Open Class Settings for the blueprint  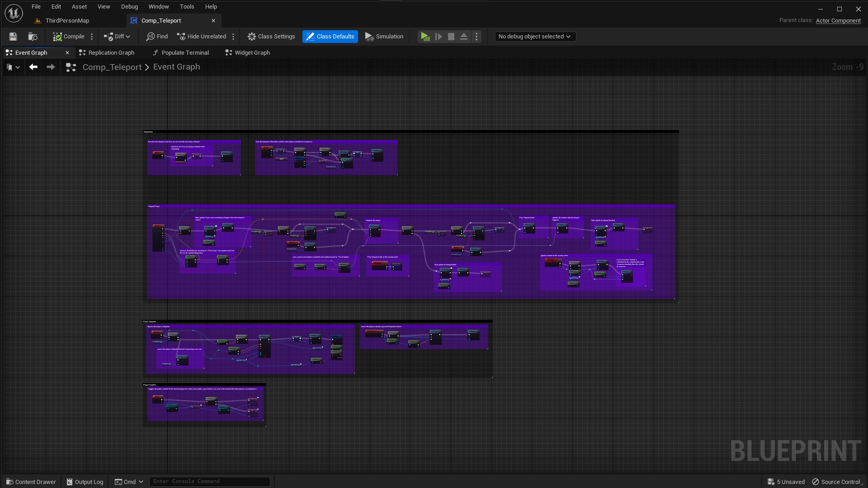tap(271, 36)
